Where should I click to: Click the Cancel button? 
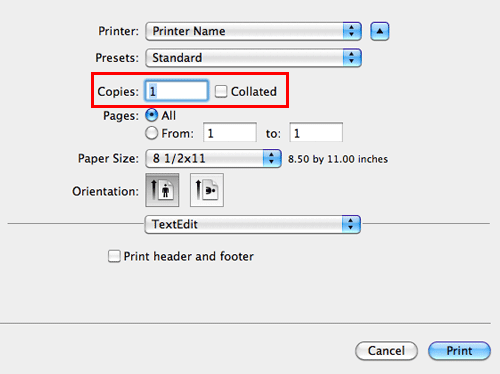point(386,351)
